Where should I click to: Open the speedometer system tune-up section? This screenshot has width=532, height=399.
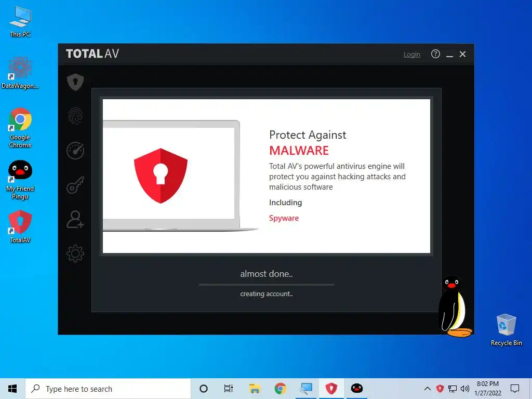[x=75, y=151]
